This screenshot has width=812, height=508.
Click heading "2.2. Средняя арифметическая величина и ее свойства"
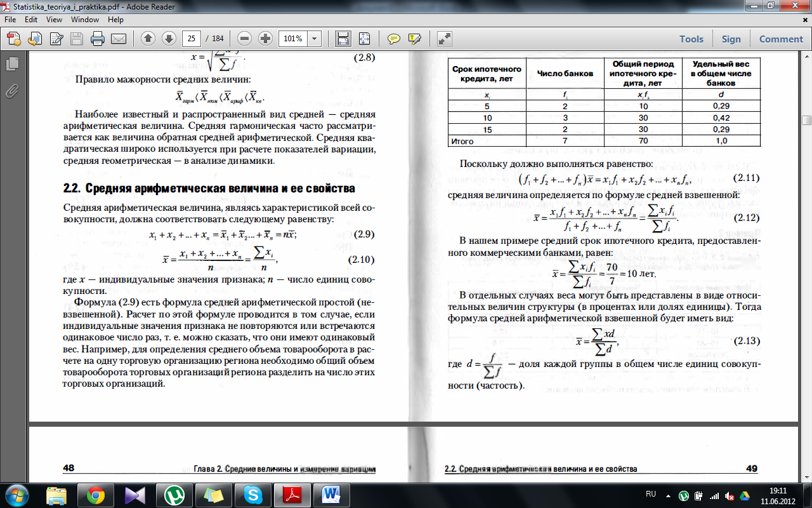(209, 189)
